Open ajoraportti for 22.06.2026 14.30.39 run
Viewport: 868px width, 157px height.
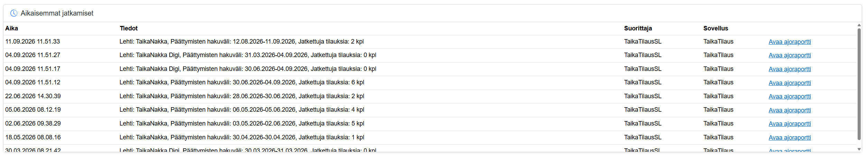click(790, 96)
